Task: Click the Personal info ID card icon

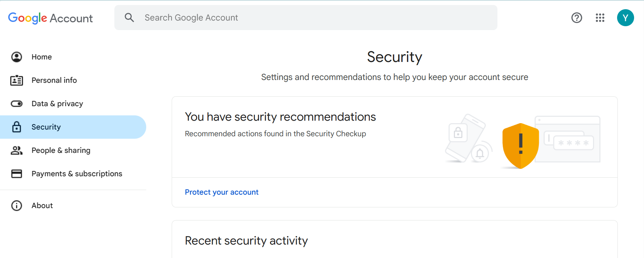Action: tap(17, 80)
